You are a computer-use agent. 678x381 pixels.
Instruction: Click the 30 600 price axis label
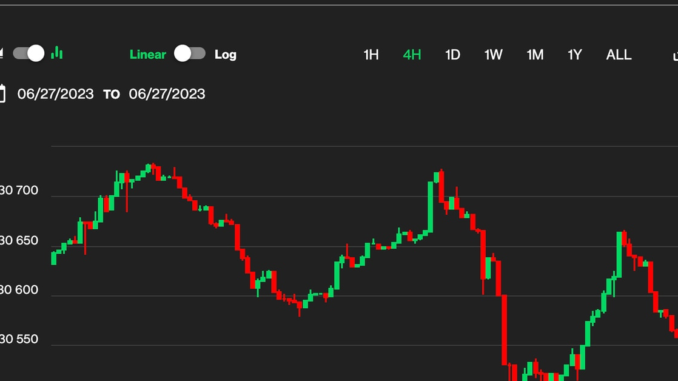pyautogui.click(x=19, y=290)
